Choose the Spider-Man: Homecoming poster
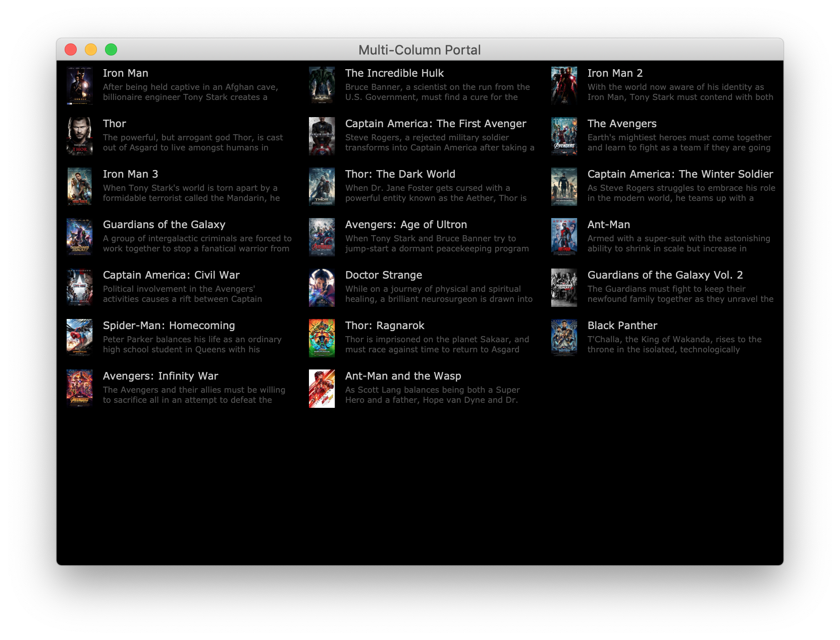The width and height of the screenshot is (840, 640). [80, 338]
